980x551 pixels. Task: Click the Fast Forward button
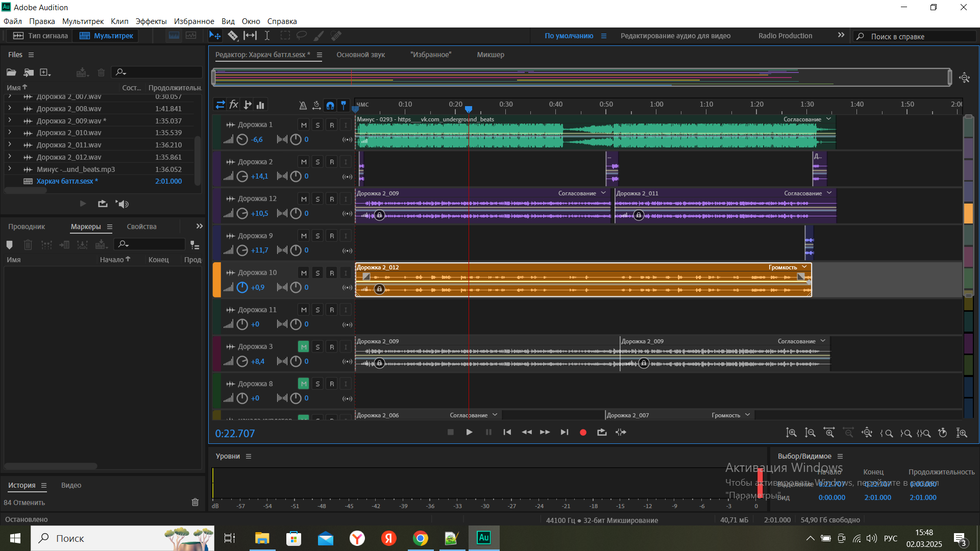(545, 433)
